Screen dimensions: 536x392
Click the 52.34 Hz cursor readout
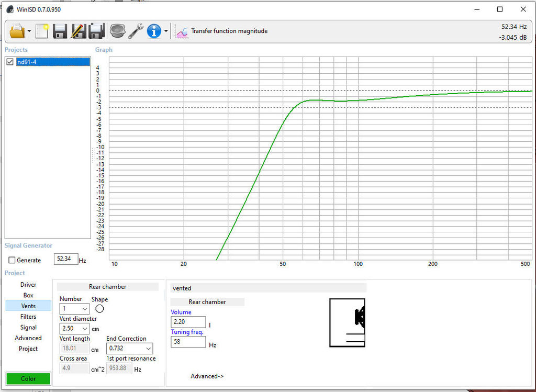(514, 27)
